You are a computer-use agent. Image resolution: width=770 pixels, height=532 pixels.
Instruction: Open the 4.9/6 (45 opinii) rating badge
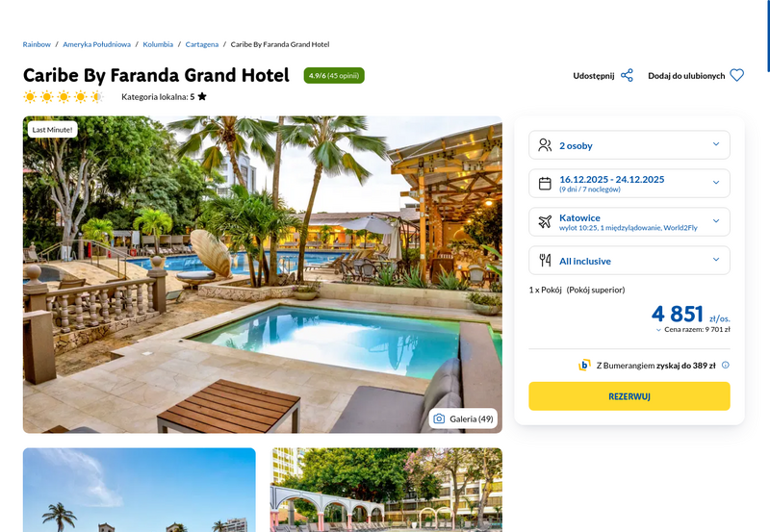tap(334, 76)
